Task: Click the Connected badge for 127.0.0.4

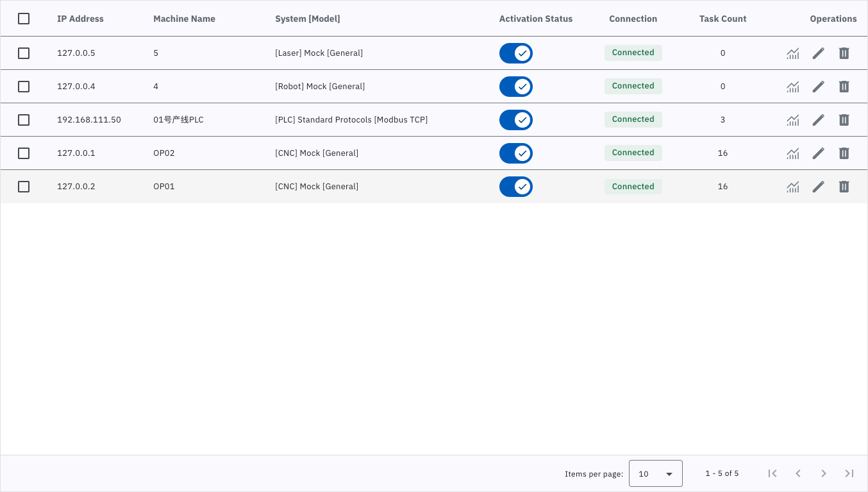Action: coord(633,86)
